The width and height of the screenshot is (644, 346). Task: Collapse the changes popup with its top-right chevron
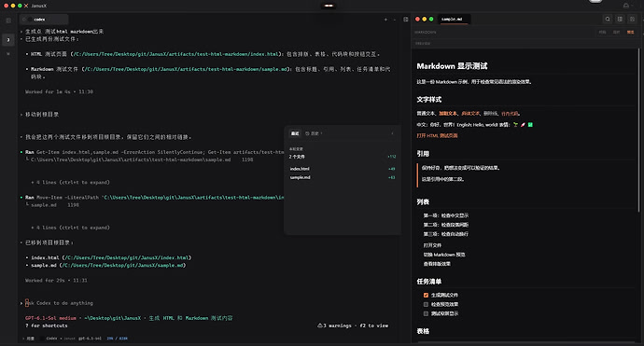[392, 133]
